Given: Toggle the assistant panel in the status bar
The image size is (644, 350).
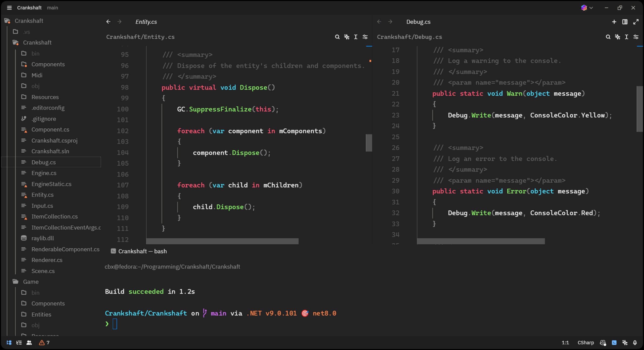Looking at the screenshot, I should (625, 343).
